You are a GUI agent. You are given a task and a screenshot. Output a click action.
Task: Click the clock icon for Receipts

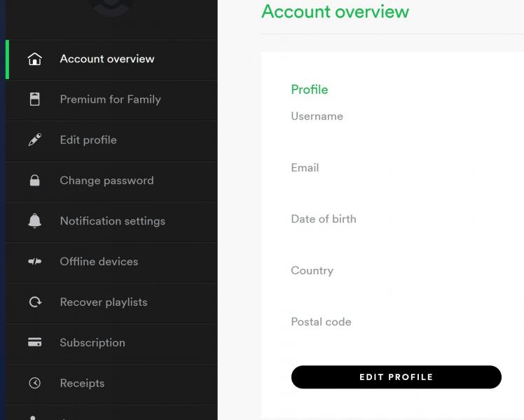35,383
